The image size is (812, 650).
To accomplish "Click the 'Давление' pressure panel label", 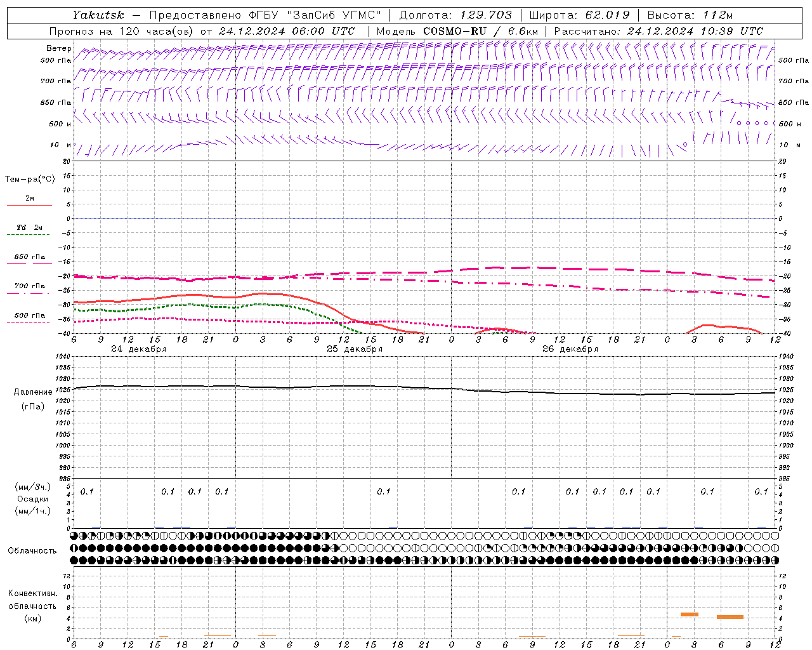I will point(33,392).
